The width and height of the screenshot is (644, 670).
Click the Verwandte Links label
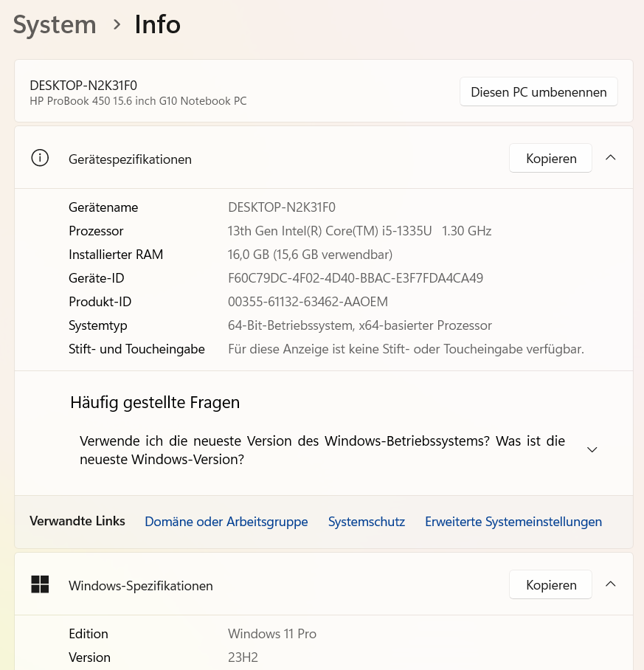tap(77, 521)
